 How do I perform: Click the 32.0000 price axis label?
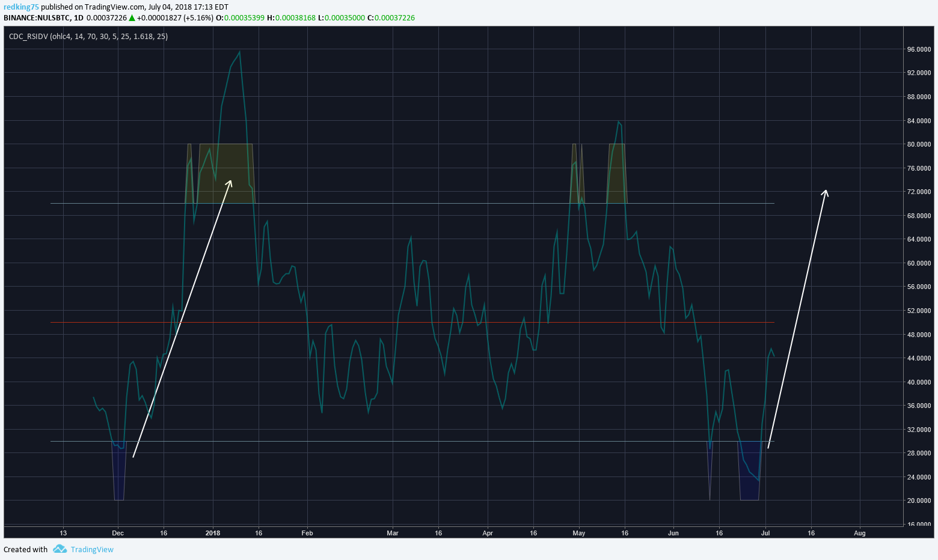pyautogui.click(x=919, y=430)
